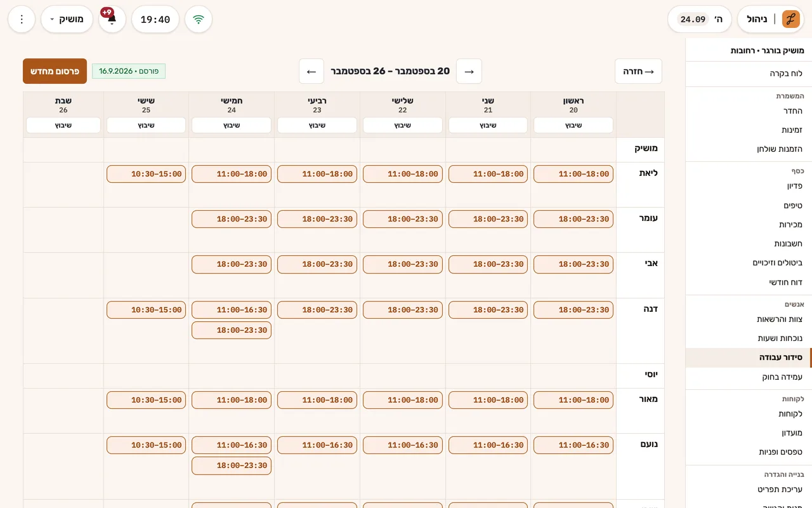Open notifications bell with +9 badge
The image size is (812, 508).
(x=112, y=19)
